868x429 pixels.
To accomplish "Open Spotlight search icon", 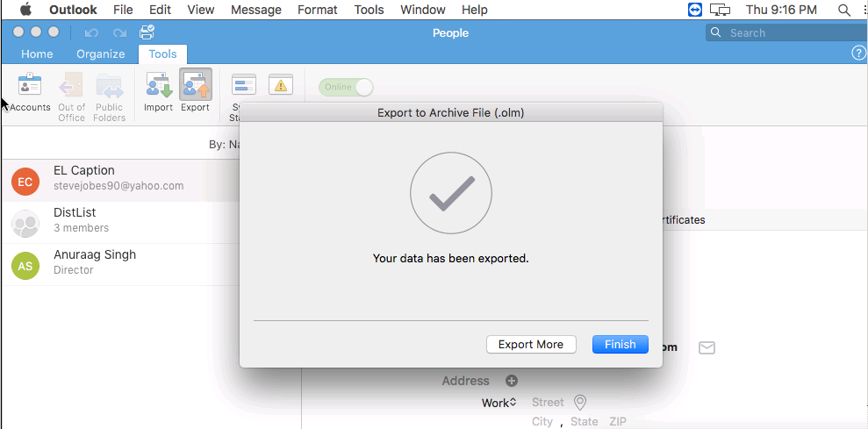I will 844,10.
